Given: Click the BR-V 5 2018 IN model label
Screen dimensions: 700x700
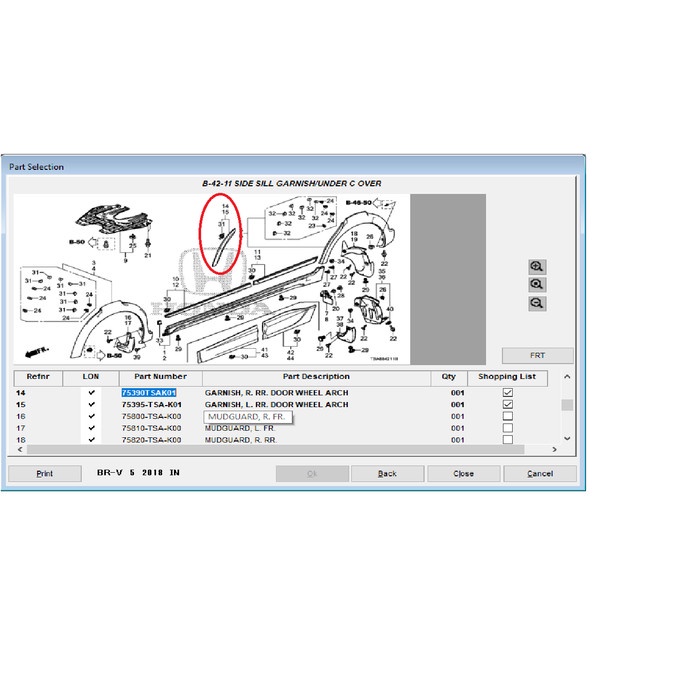Looking at the screenshot, I should 138,472.
